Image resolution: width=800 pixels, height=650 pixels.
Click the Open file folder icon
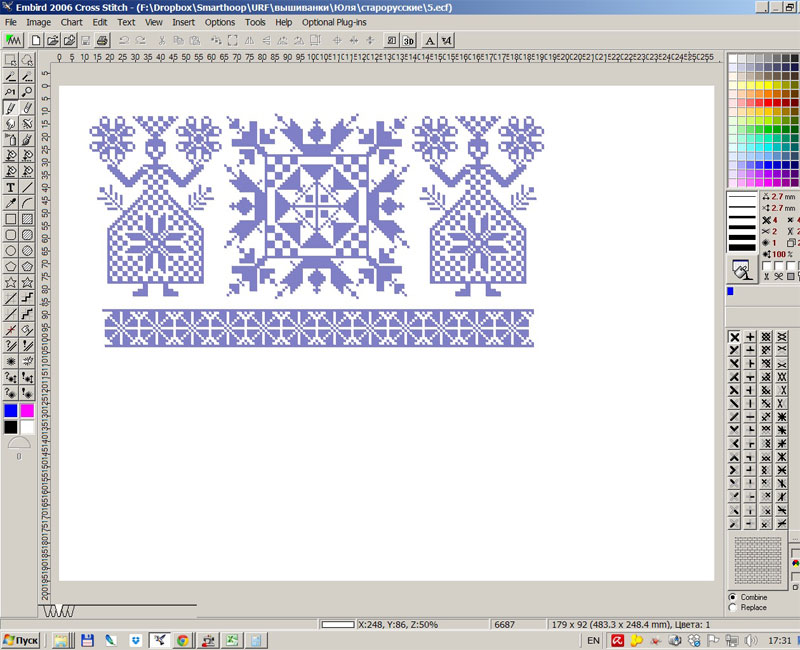tap(52, 40)
